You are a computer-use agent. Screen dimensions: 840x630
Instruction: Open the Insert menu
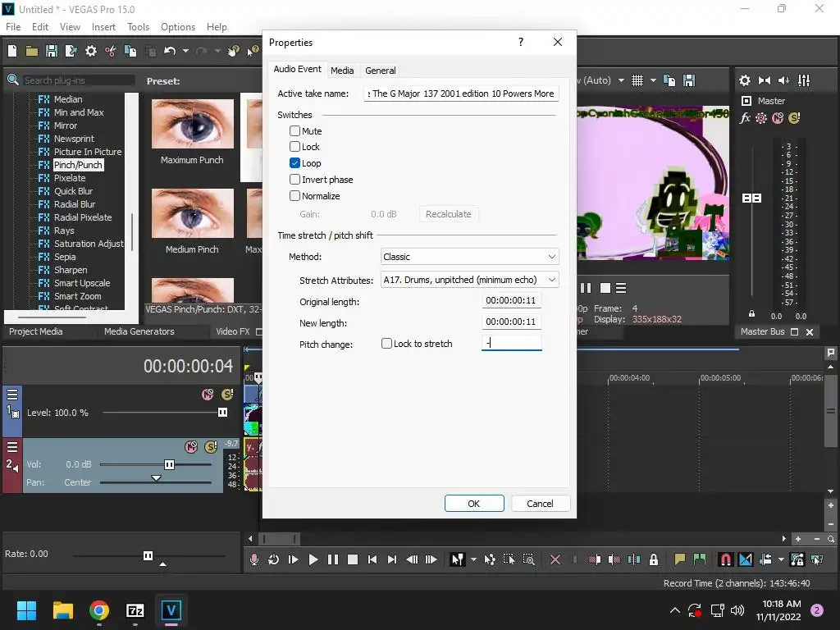coord(103,27)
